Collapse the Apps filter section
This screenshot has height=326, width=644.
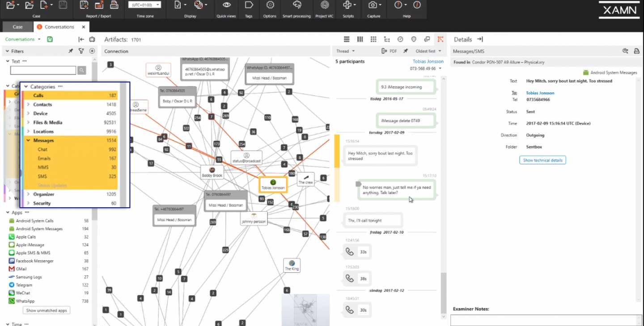coord(8,213)
